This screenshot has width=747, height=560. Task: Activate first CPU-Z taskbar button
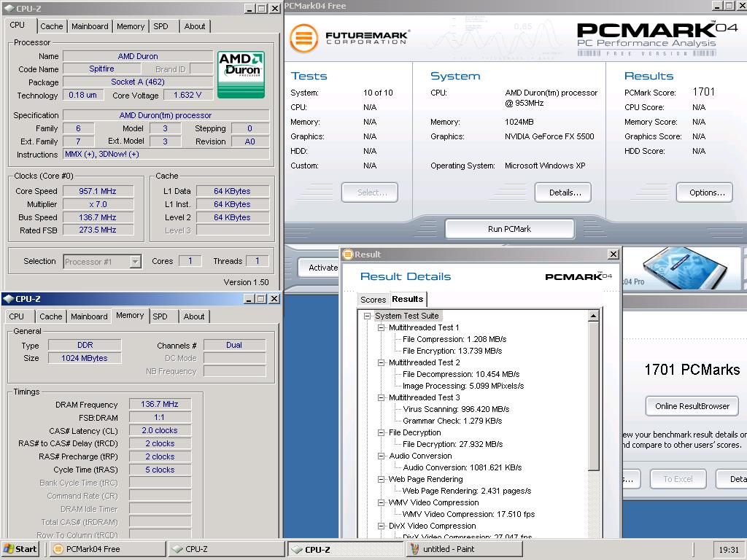[x=227, y=549]
